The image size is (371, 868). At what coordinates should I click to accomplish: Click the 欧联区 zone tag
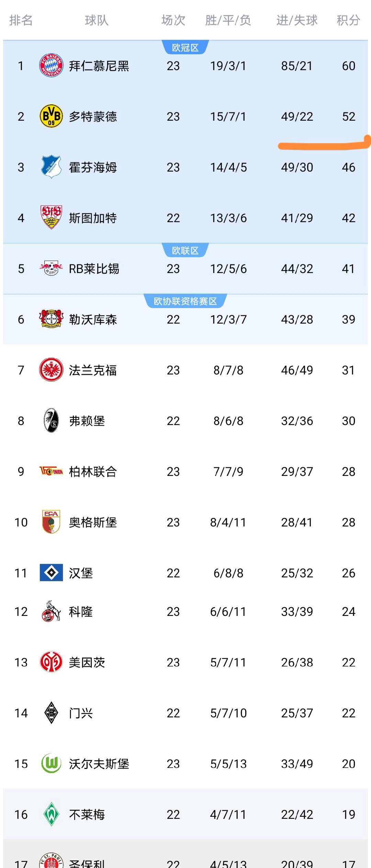185,250
